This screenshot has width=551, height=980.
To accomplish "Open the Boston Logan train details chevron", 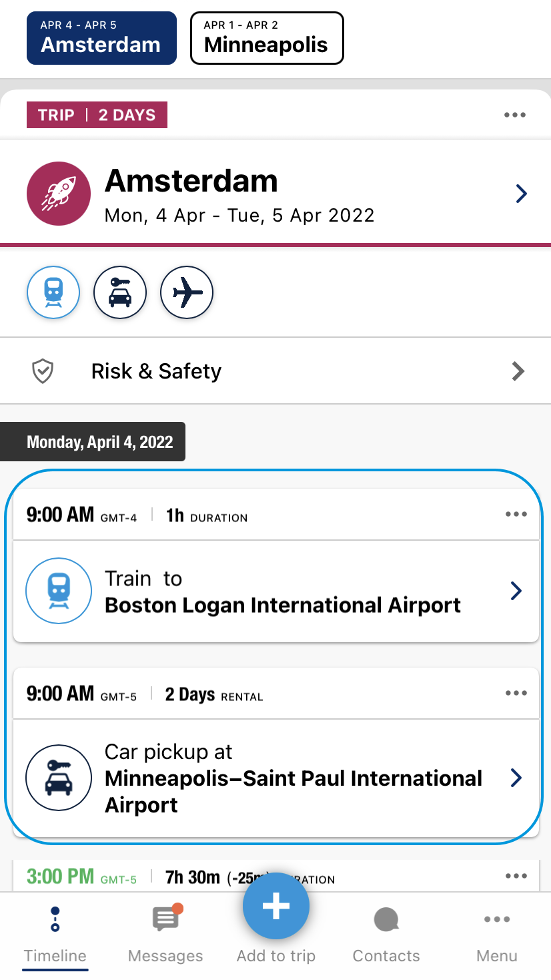I will pyautogui.click(x=516, y=591).
